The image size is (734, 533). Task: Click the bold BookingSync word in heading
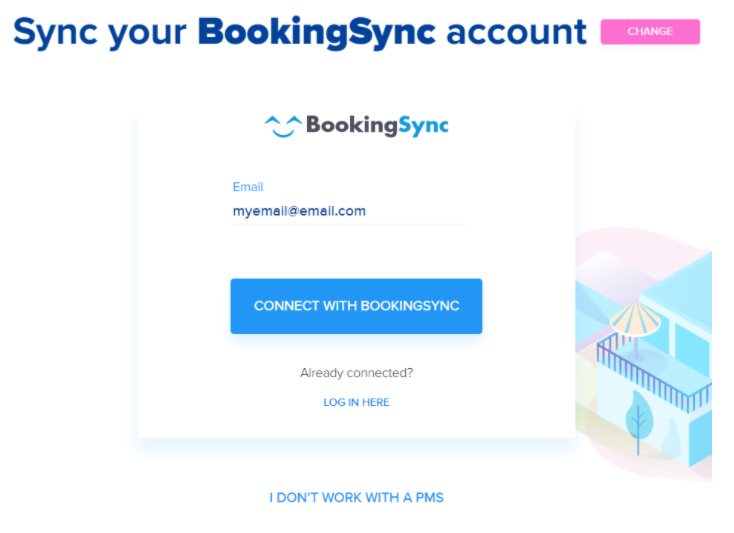[316, 32]
